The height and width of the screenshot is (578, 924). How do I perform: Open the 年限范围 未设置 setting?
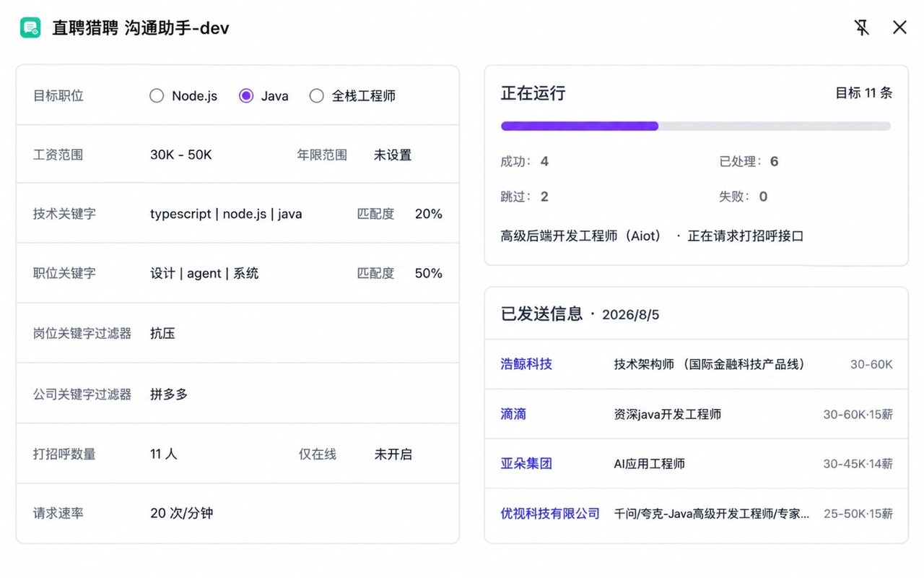(393, 155)
